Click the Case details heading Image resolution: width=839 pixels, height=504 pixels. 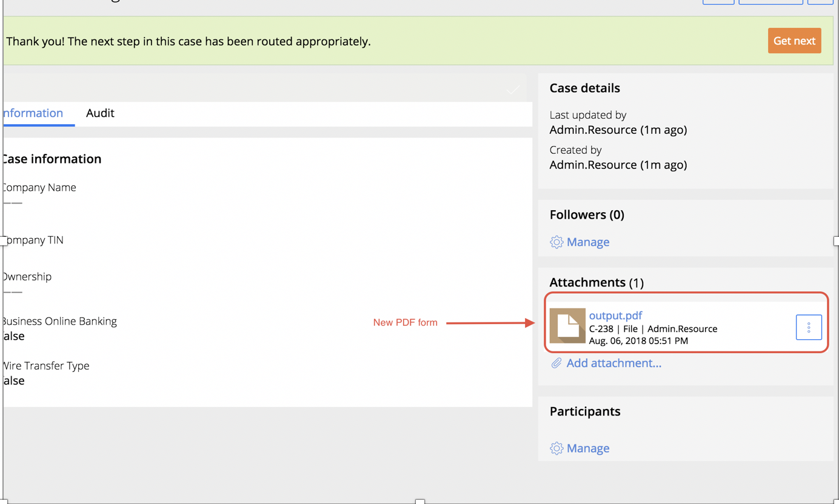click(x=584, y=88)
